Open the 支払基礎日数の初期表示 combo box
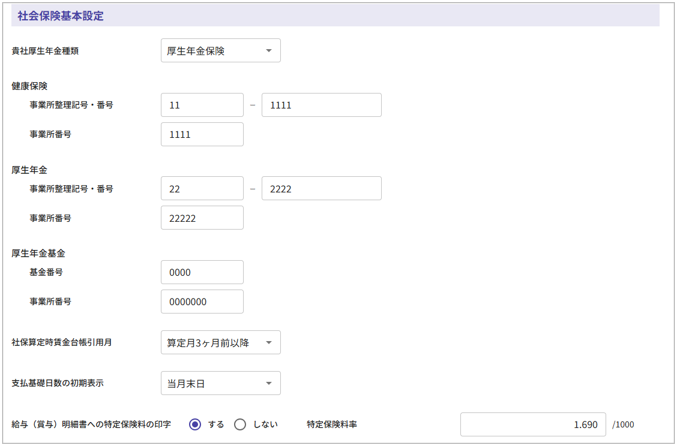 220,384
